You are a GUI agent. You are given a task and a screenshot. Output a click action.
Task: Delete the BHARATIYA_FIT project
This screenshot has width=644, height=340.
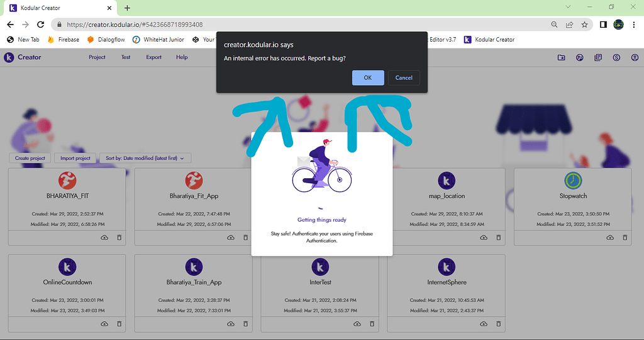(x=119, y=237)
